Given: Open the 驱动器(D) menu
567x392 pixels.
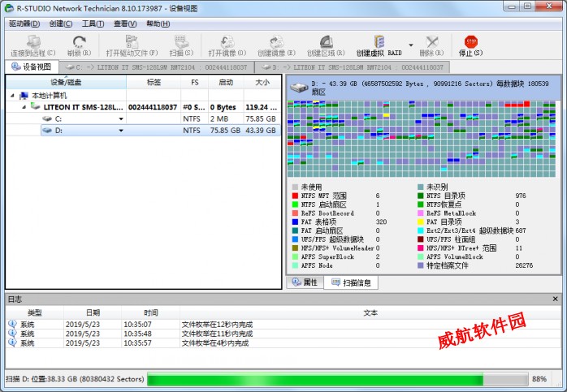Looking at the screenshot, I should [x=24, y=24].
